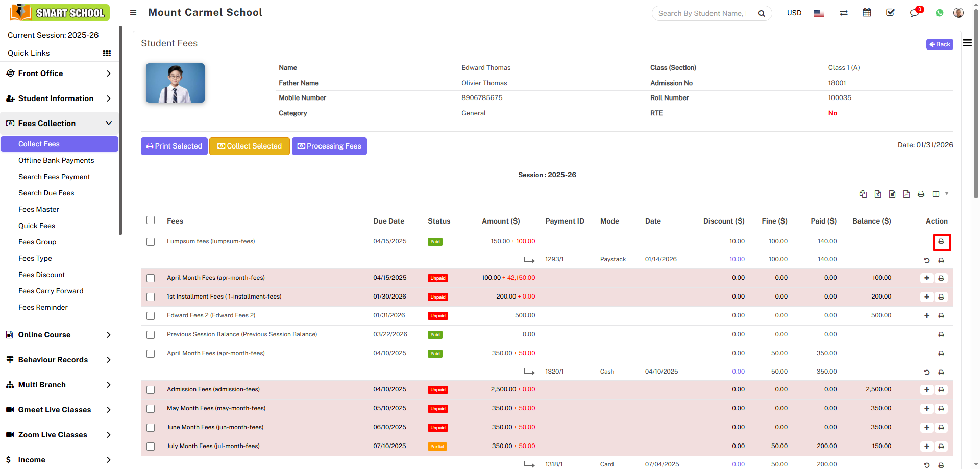The height and width of the screenshot is (469, 980).
Task: Click the Collect Selected button
Action: pyautogui.click(x=250, y=146)
